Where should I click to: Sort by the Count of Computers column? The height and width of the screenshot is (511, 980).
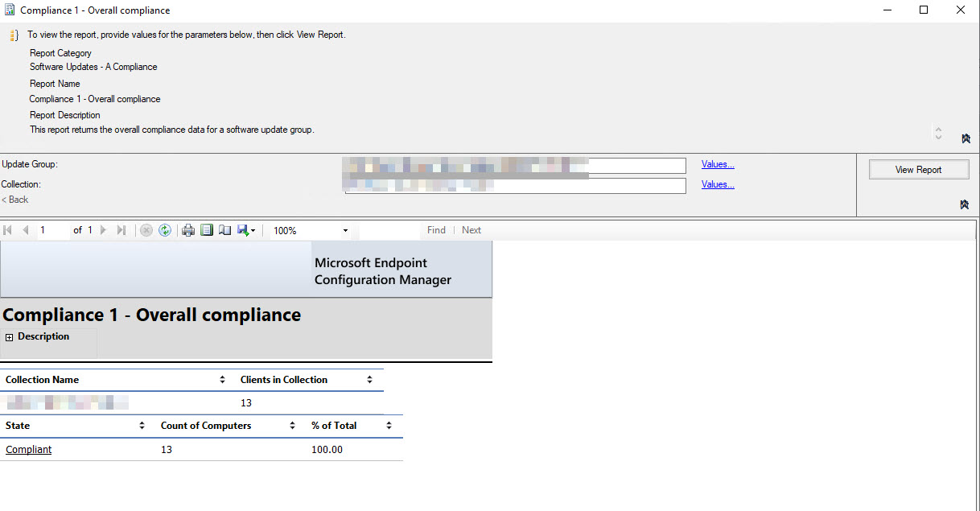point(292,426)
